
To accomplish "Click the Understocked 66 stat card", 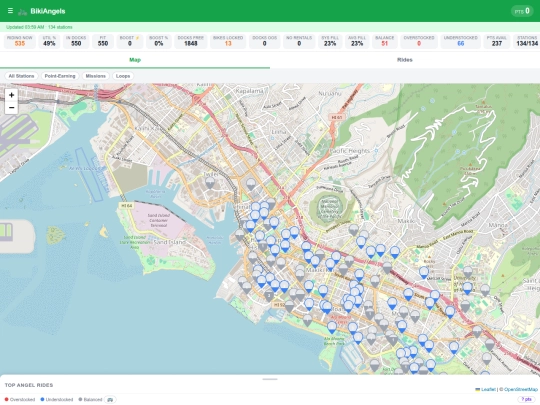I will pos(460,41).
